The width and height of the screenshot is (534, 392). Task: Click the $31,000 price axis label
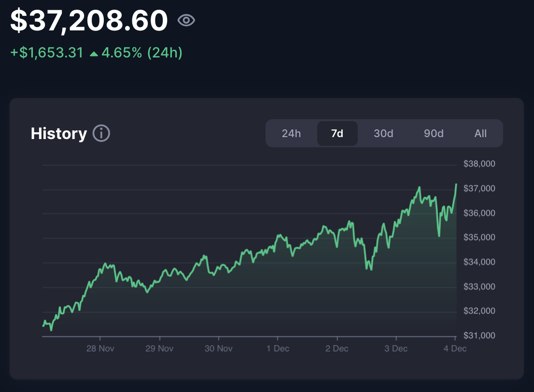coord(479,336)
